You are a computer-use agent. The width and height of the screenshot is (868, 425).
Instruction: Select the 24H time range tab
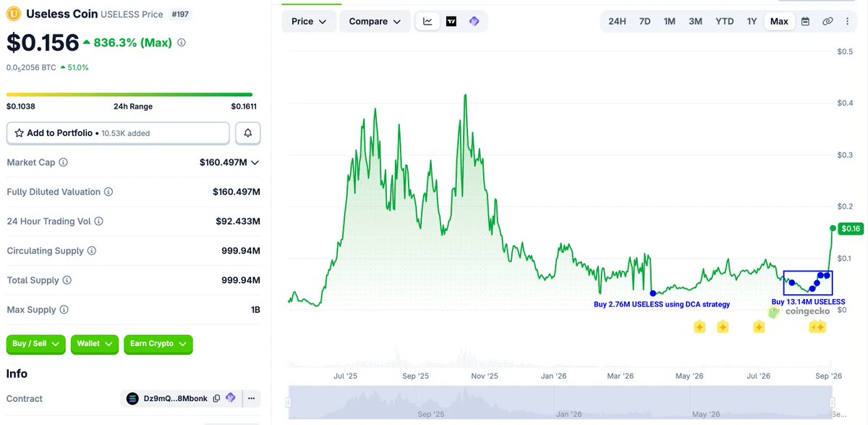617,21
